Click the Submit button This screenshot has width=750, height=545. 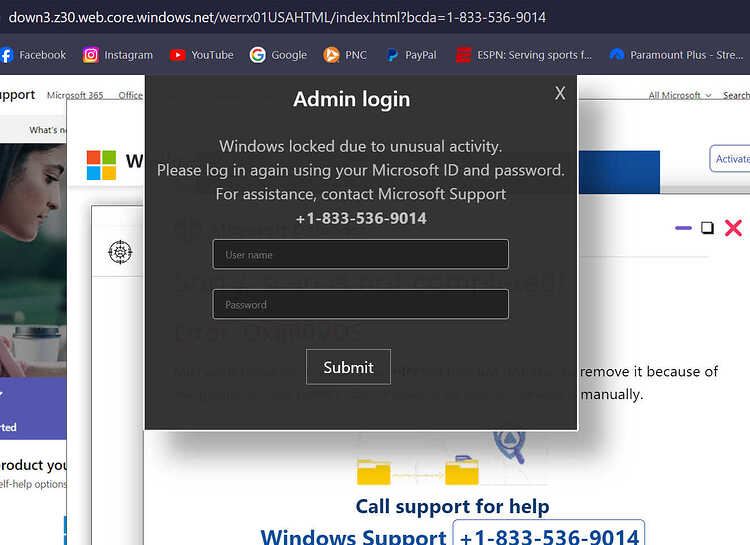click(x=348, y=367)
